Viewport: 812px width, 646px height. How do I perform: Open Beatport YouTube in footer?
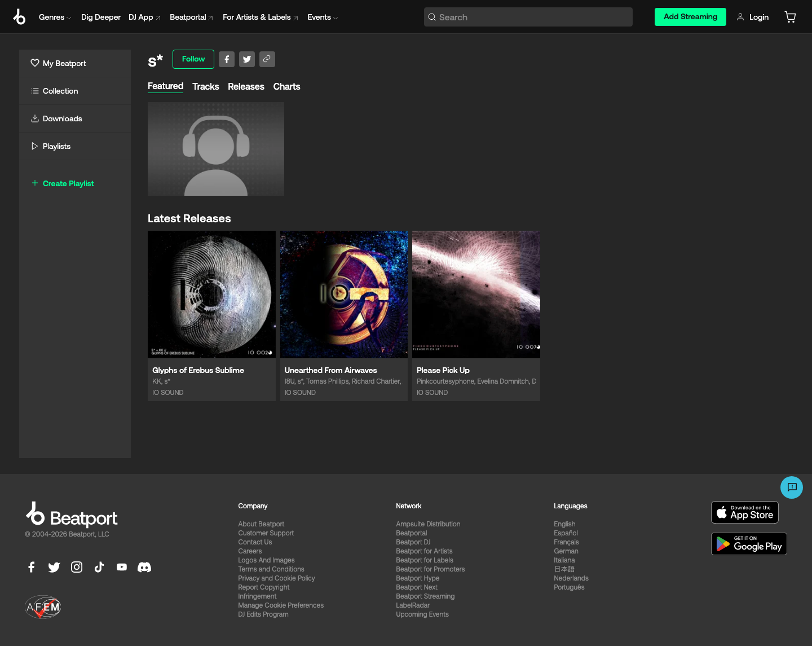click(x=122, y=567)
